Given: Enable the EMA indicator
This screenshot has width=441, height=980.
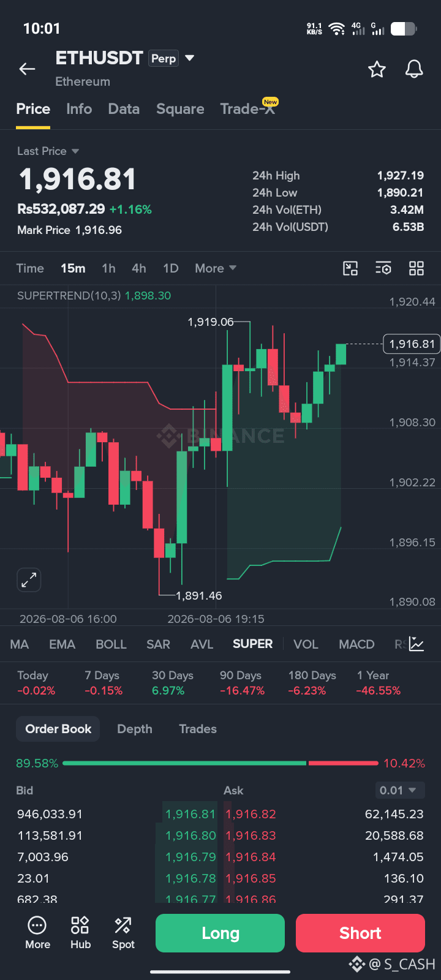Looking at the screenshot, I should pyautogui.click(x=62, y=644).
